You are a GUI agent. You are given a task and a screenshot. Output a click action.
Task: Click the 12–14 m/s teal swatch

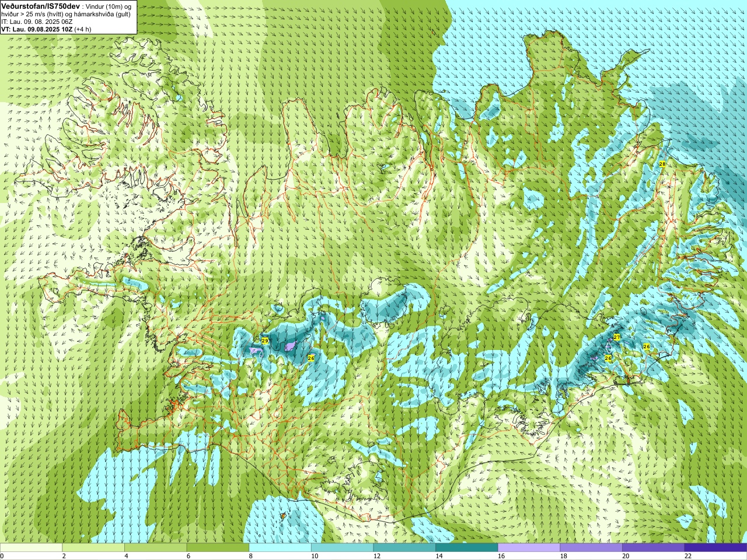point(404,547)
